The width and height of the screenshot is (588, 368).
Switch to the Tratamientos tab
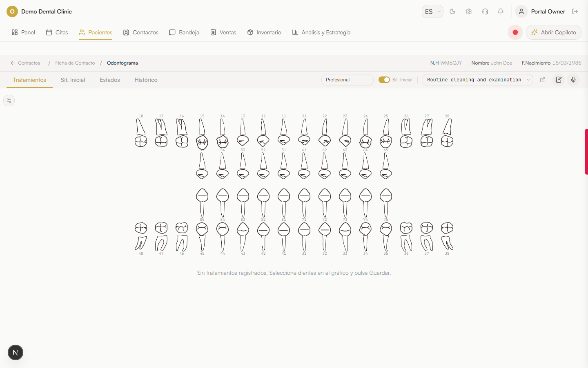click(x=29, y=80)
